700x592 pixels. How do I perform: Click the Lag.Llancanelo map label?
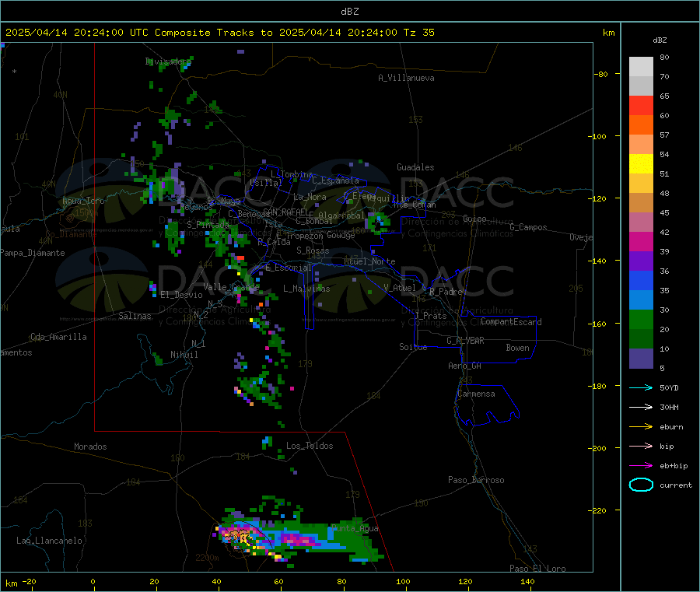(50, 541)
